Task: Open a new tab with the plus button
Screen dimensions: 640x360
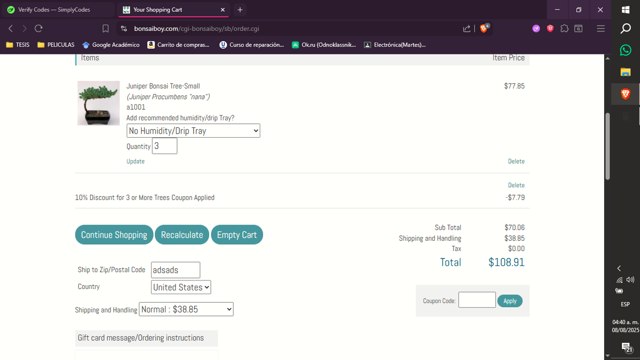Action: tap(240, 9)
